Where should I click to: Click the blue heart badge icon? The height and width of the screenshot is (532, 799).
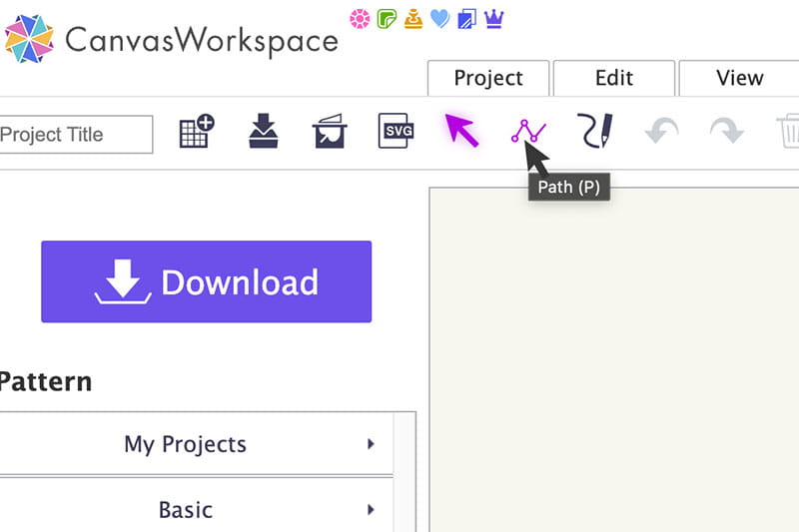point(439,18)
